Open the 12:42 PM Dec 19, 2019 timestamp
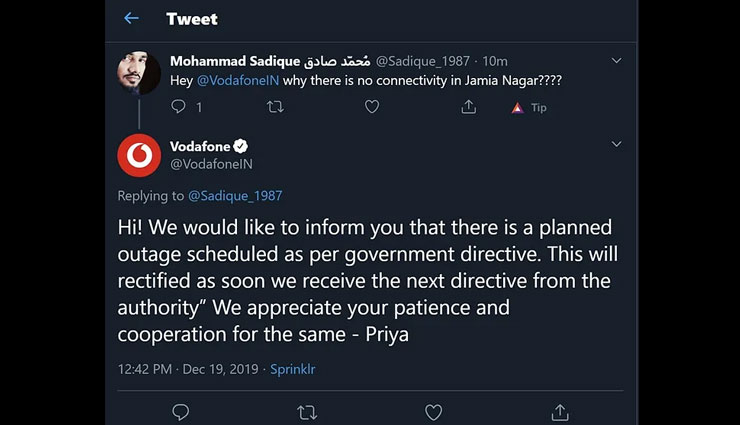This screenshot has width=740, height=425. (x=188, y=369)
